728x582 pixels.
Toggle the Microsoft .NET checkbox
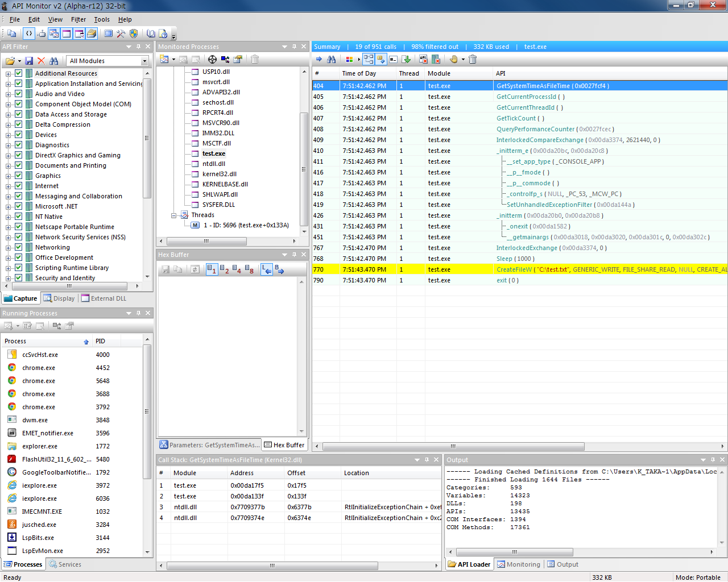[19, 206]
